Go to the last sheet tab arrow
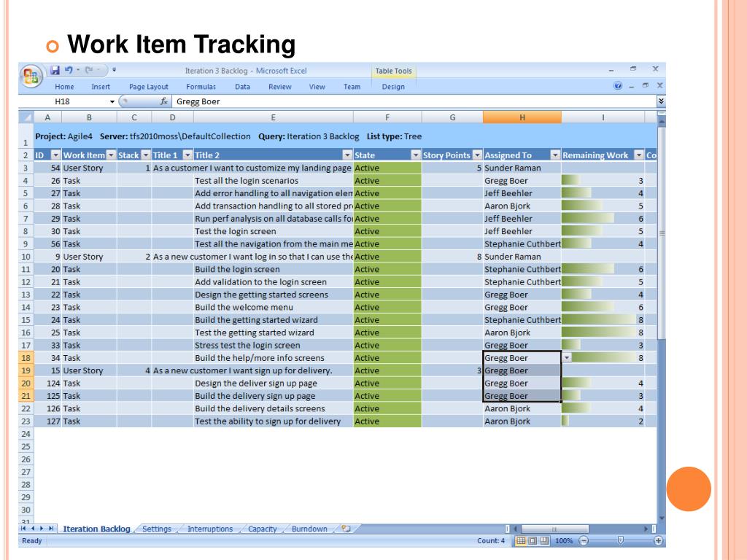Screen dimensions: 747x560 tap(51, 529)
